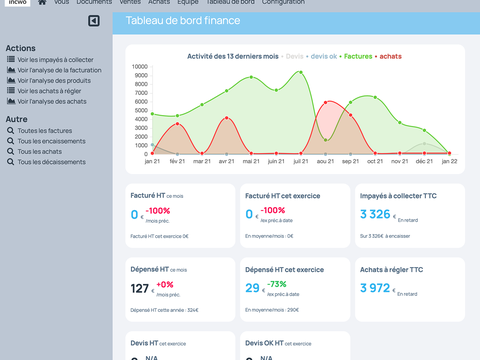Open Voir l'analyse des achats link
This screenshot has height=360, width=480.
coord(52,101)
